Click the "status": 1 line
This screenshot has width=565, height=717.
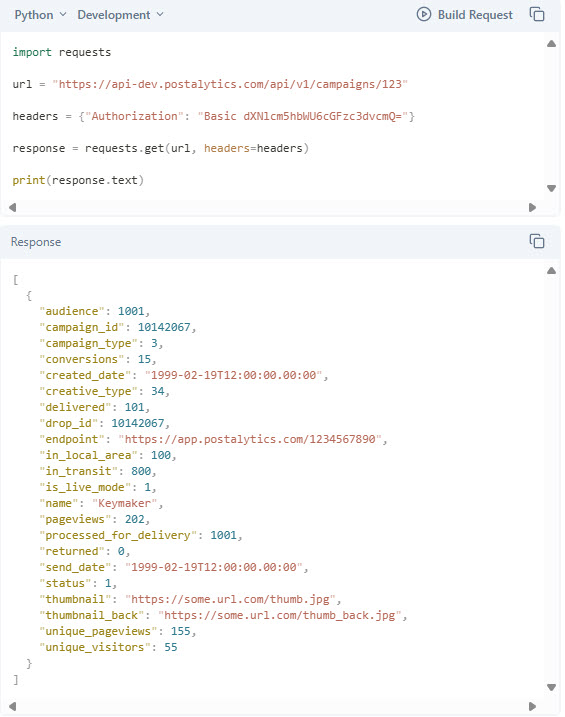click(78, 583)
